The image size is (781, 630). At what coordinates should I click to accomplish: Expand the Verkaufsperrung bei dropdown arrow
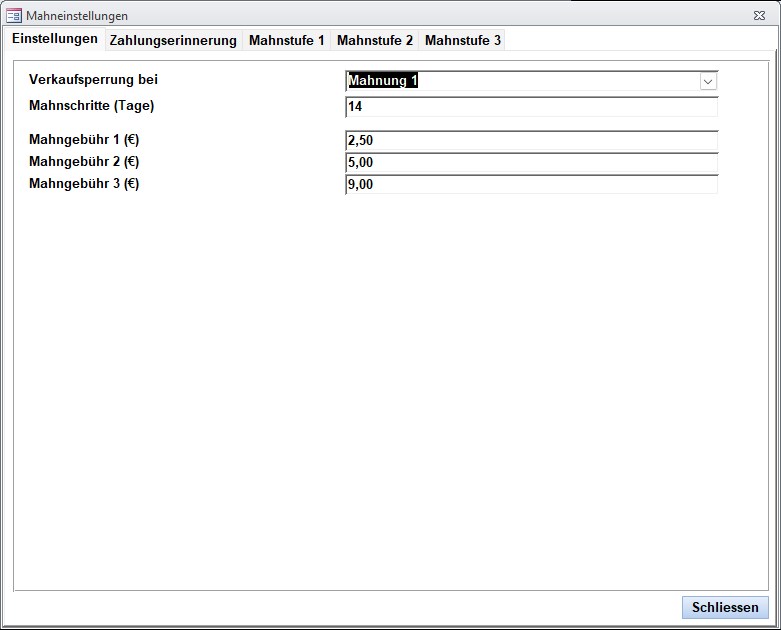[708, 81]
